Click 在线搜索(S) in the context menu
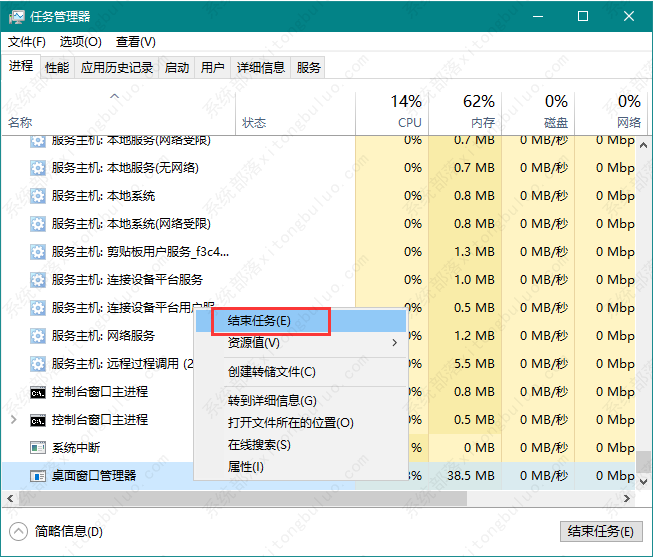 (259, 445)
